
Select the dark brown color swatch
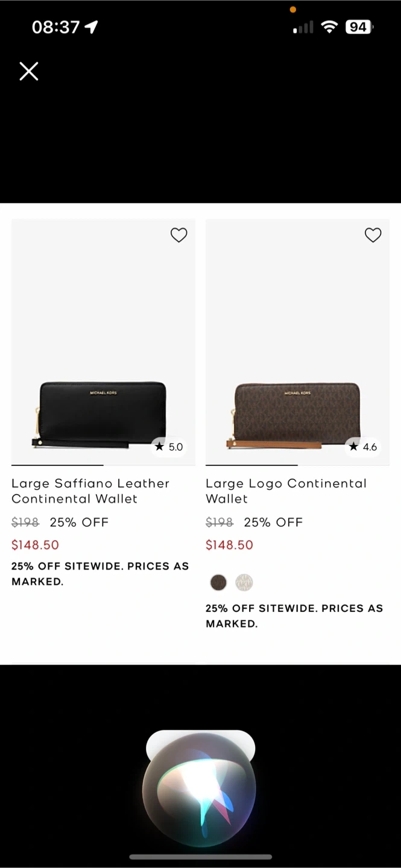pos(218,582)
